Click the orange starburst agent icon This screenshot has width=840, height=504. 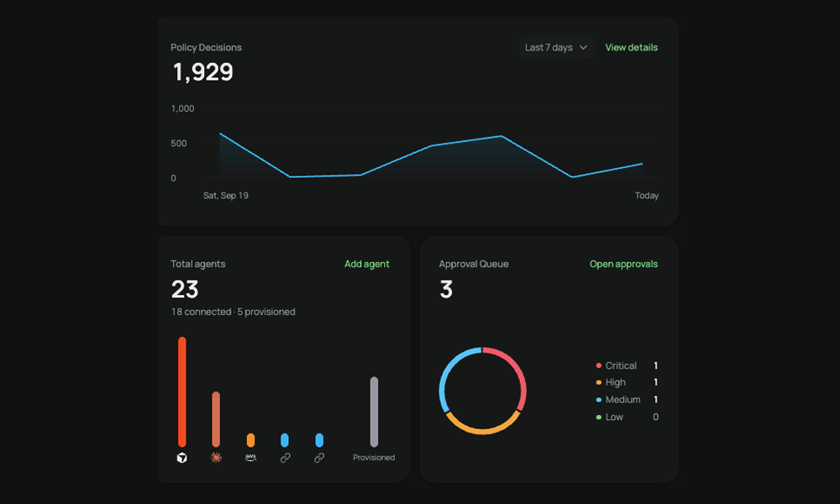(x=216, y=458)
